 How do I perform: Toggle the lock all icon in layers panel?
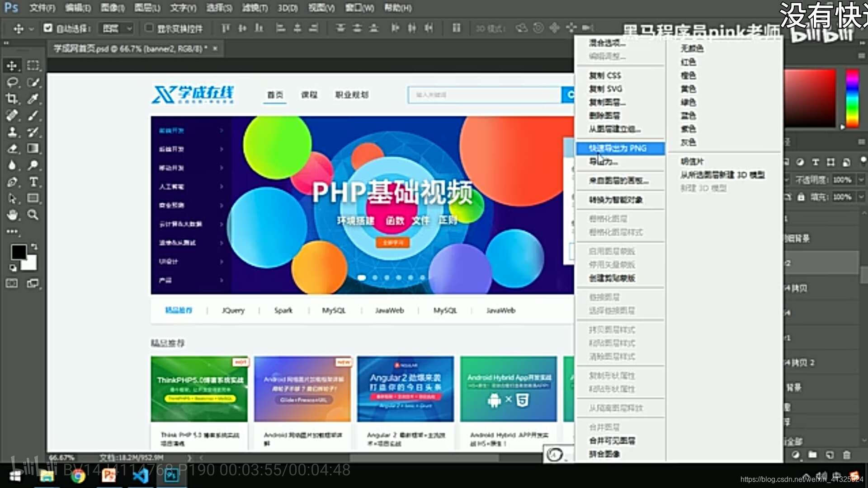[x=801, y=197]
